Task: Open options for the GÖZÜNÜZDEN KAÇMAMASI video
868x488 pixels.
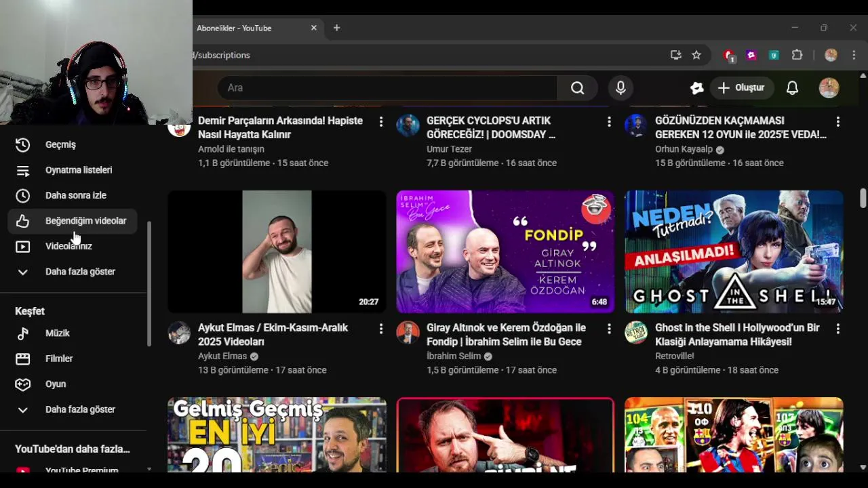Action: coord(837,121)
